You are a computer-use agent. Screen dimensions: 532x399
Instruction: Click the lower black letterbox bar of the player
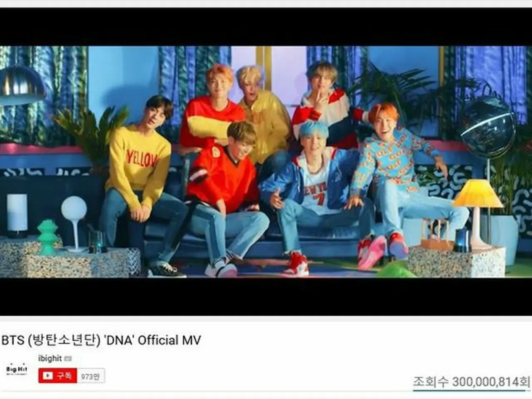(266, 296)
